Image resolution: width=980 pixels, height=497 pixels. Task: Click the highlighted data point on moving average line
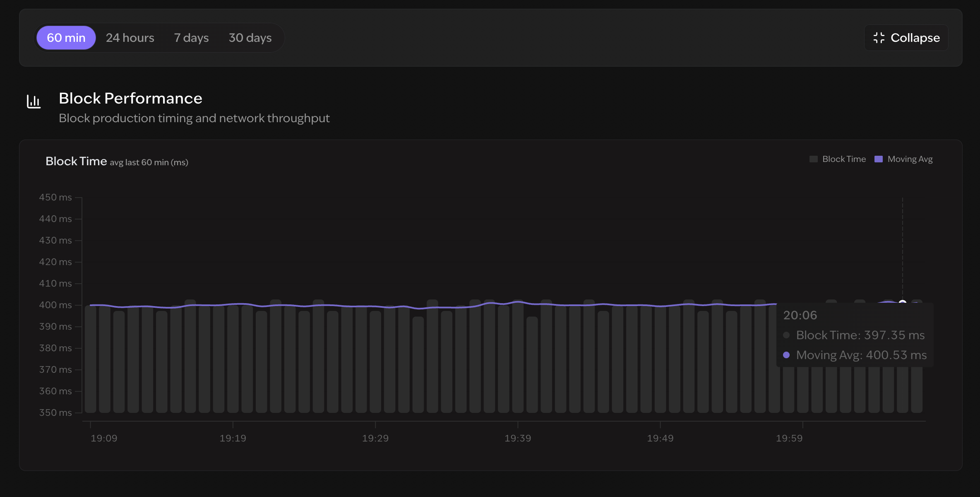pos(903,303)
